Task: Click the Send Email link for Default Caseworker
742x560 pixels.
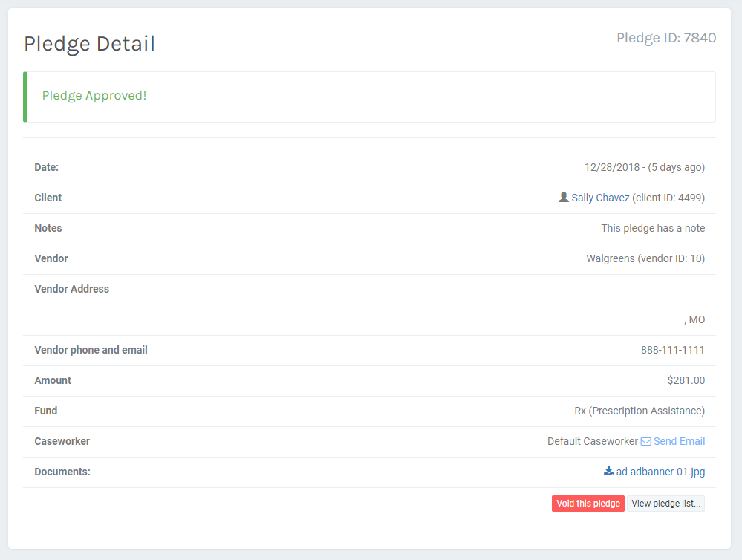Action: [x=679, y=440]
